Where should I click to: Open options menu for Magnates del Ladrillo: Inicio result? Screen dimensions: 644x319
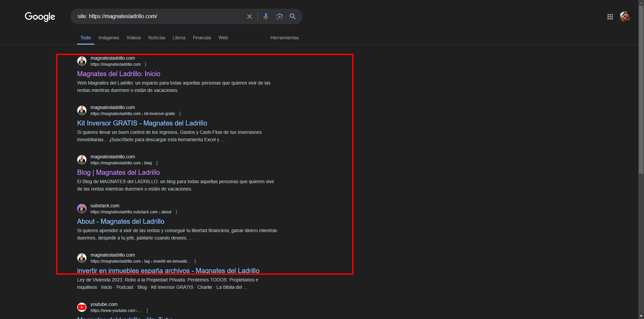[x=146, y=64]
